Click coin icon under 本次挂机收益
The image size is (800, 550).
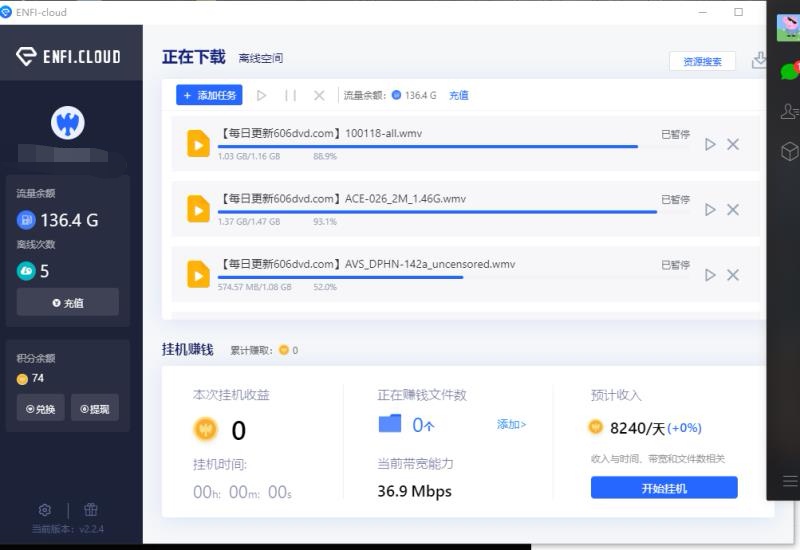click(x=206, y=430)
